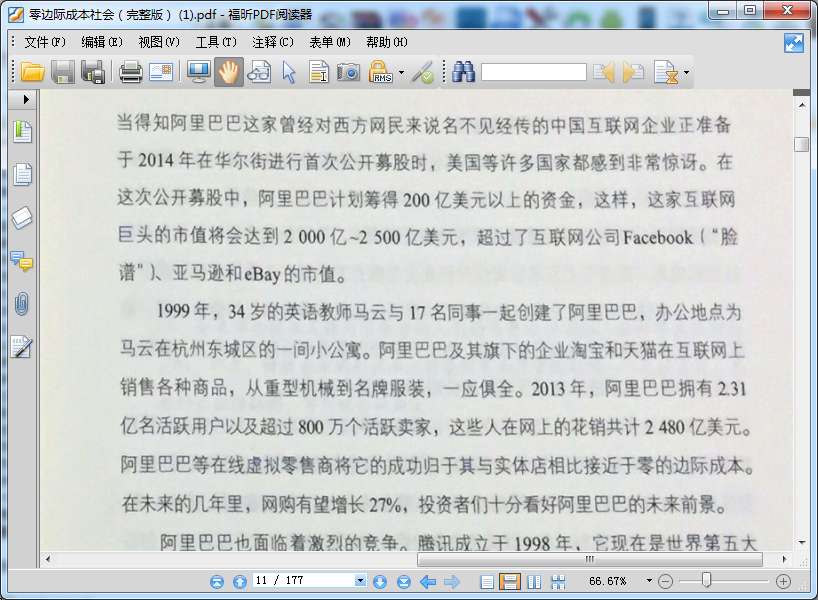Click the zoom slider handle
The width and height of the screenshot is (818, 600).
point(706,580)
